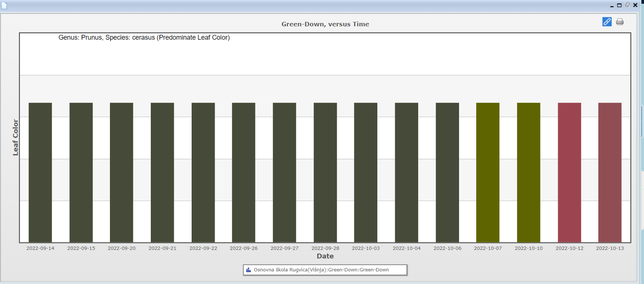Select the bar for 2022-09-14
The image size is (644, 284).
[x=40, y=172]
